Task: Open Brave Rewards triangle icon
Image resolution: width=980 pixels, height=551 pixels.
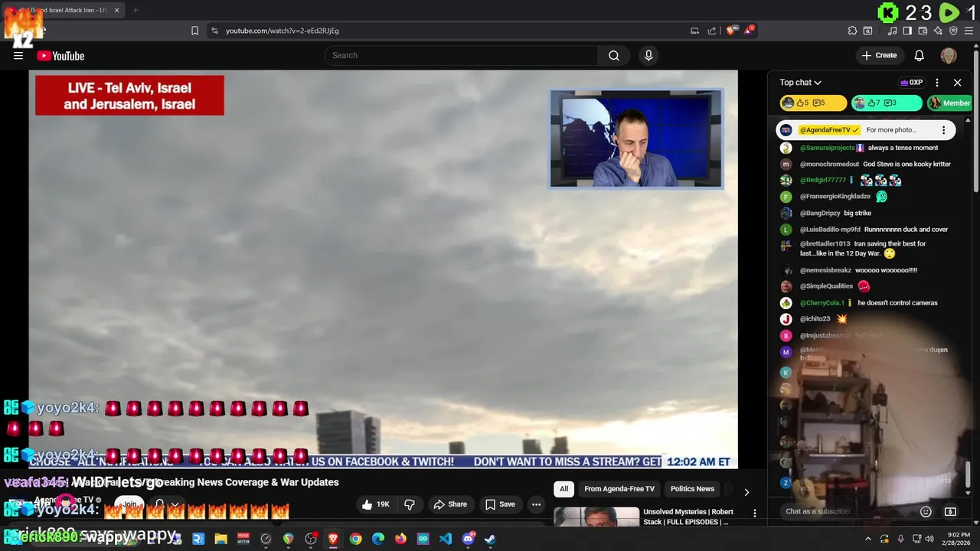Action: pos(750,31)
